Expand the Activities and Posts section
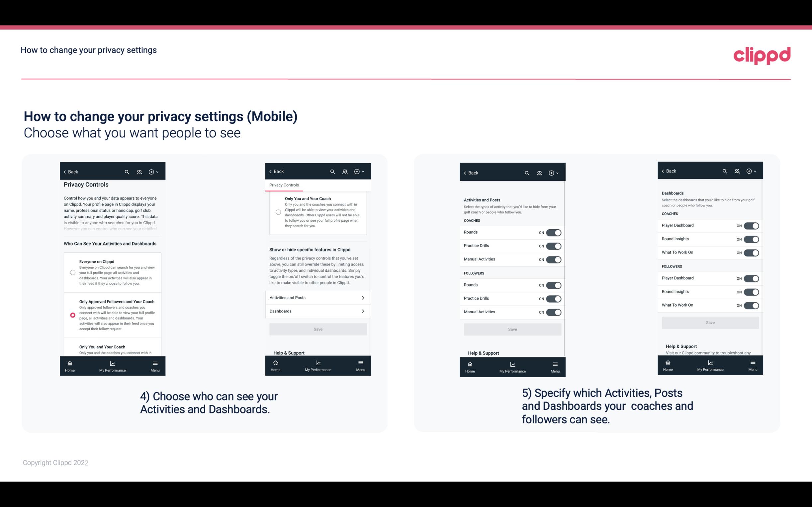The width and height of the screenshot is (812, 507). click(317, 297)
